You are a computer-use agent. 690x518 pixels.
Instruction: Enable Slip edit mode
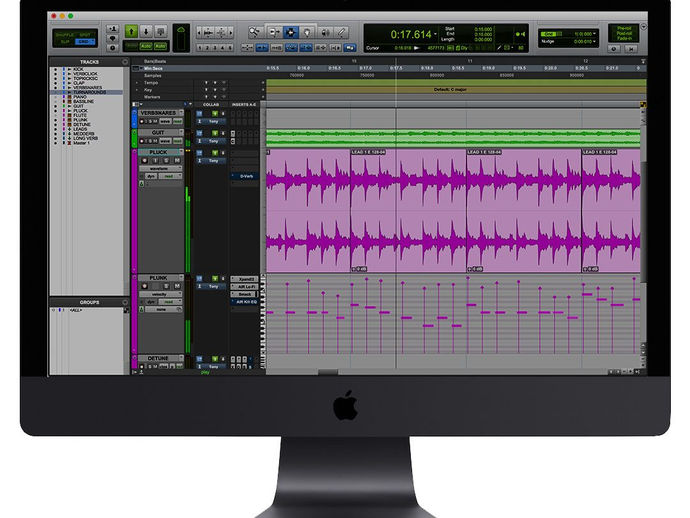coord(65,41)
